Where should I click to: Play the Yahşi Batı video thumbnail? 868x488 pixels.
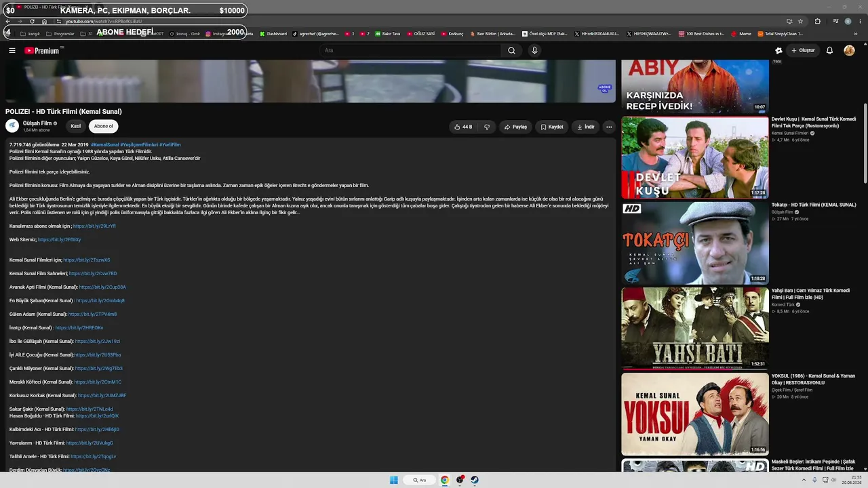click(695, 329)
